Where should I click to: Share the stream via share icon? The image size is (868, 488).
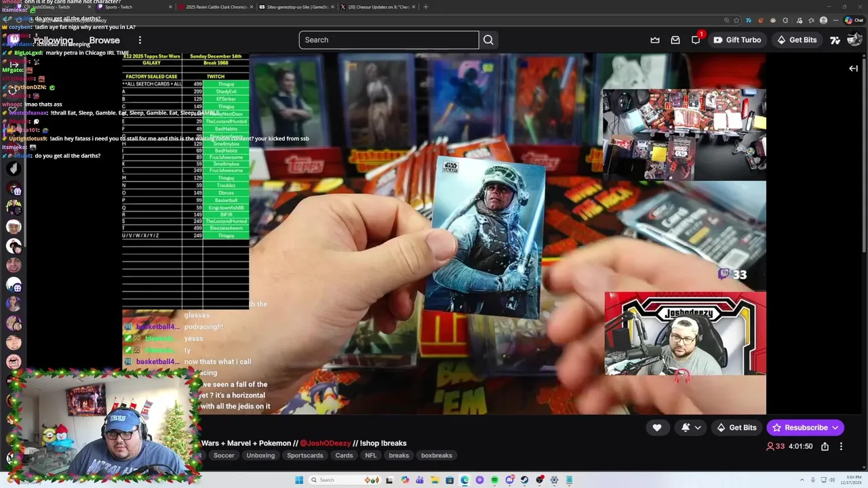pos(825,447)
